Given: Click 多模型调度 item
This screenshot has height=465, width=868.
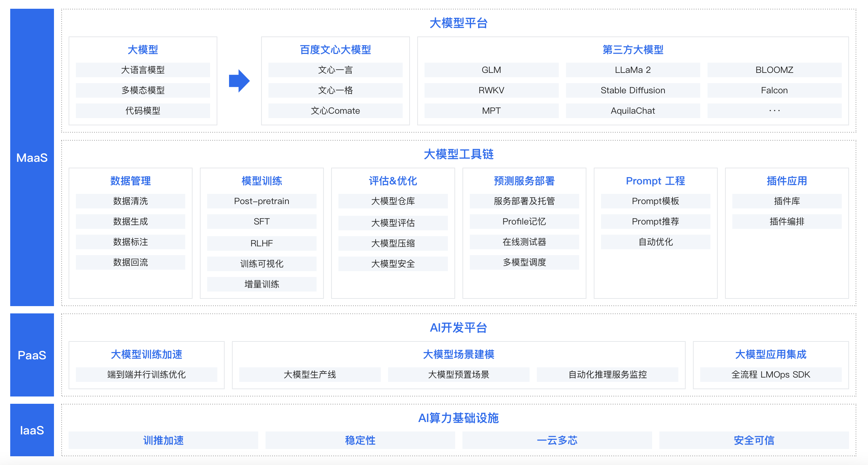Looking at the screenshot, I should click(524, 262).
